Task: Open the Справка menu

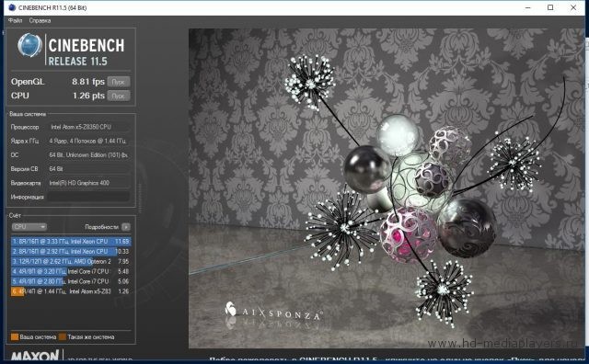Action: (x=40, y=20)
